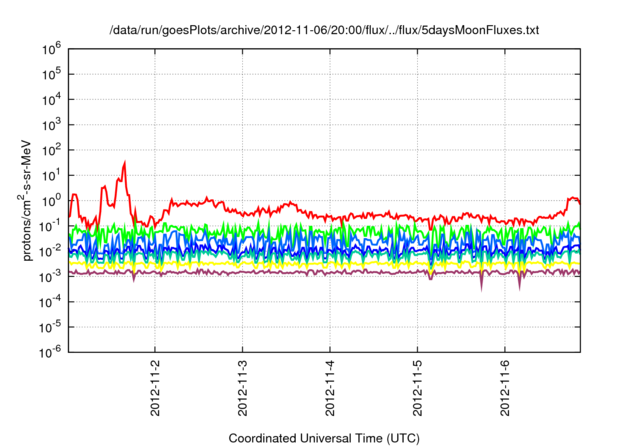Click the plot title file path text
Viewport: 640px width, 448px height.
[x=324, y=31]
